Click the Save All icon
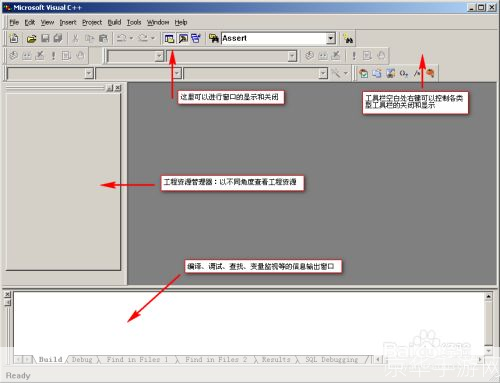This screenshot has height=383, width=500. (58, 39)
